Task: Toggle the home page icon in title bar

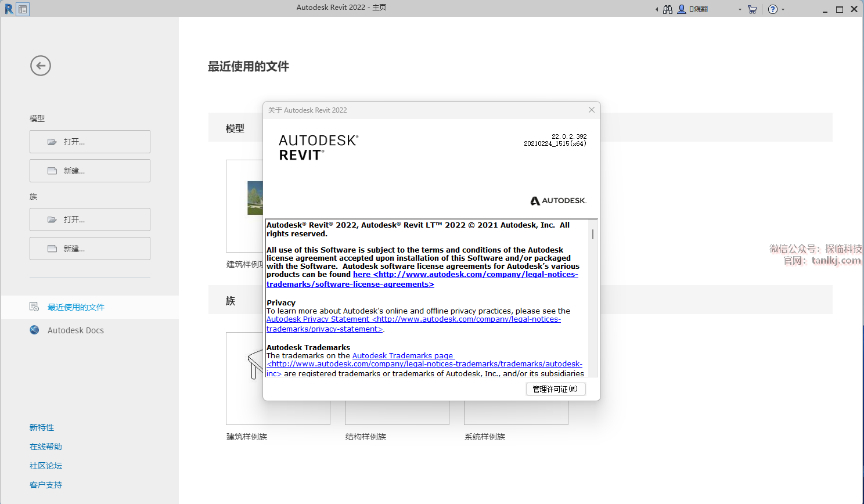Action: (23, 9)
